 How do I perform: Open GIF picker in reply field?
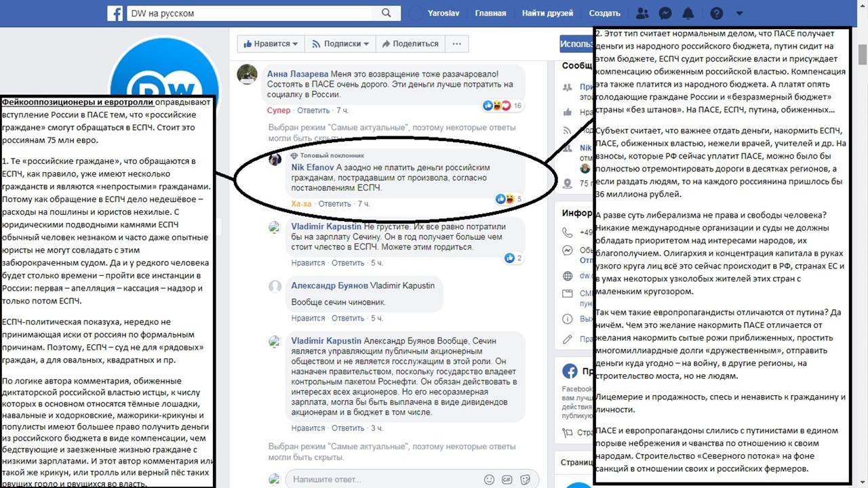[x=507, y=479]
